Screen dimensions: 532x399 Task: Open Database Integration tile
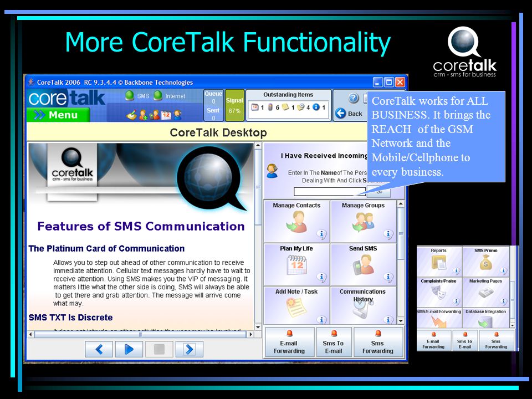click(486, 318)
